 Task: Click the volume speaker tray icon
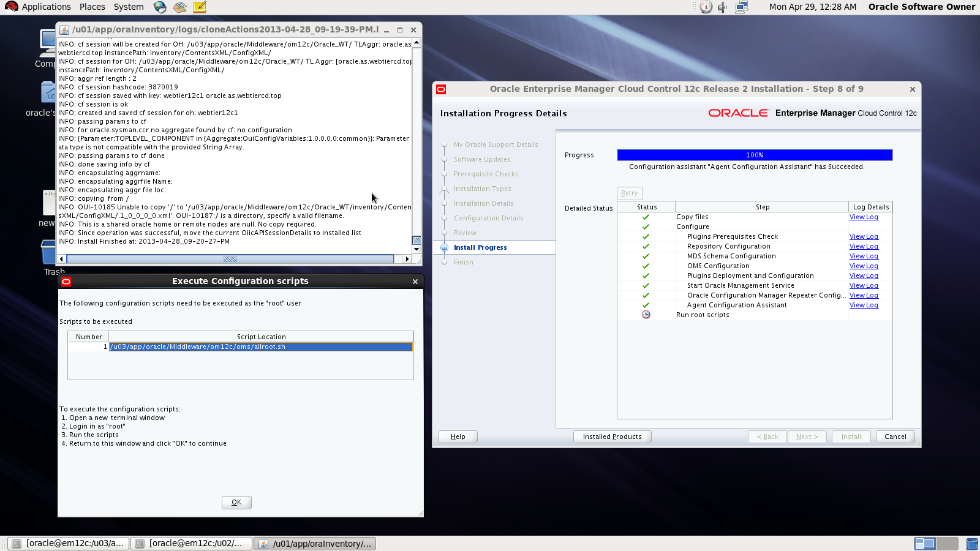point(723,7)
